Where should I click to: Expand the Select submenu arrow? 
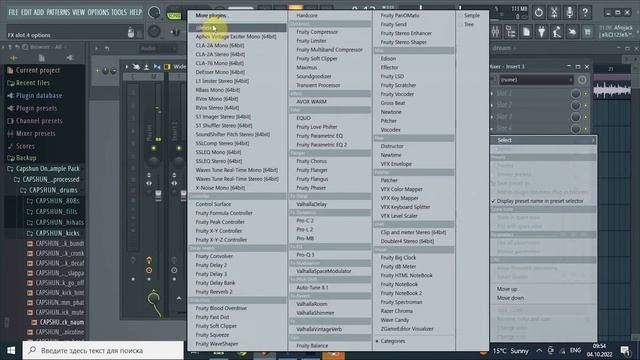click(x=593, y=140)
